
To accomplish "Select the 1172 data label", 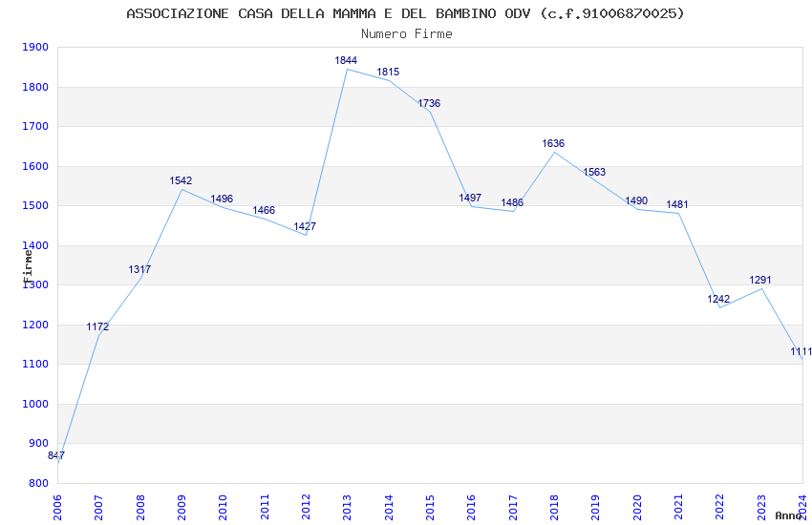I will click(97, 326).
